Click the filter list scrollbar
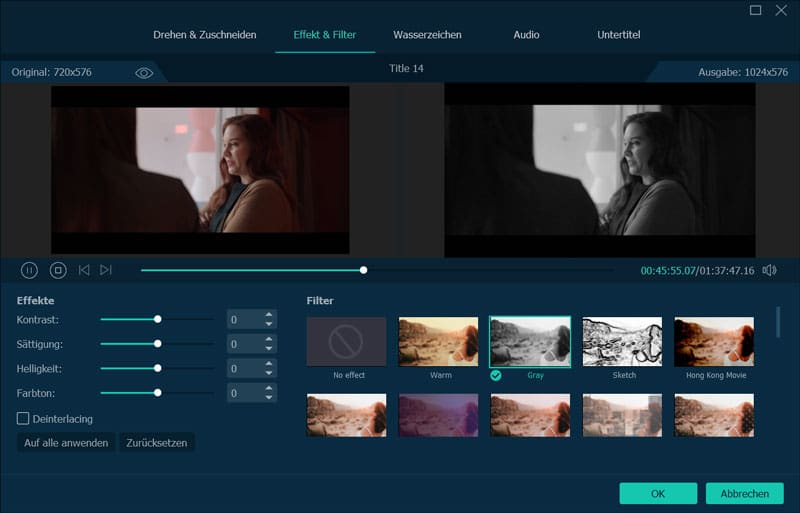Screen dimensions: 800x513 click(x=779, y=322)
